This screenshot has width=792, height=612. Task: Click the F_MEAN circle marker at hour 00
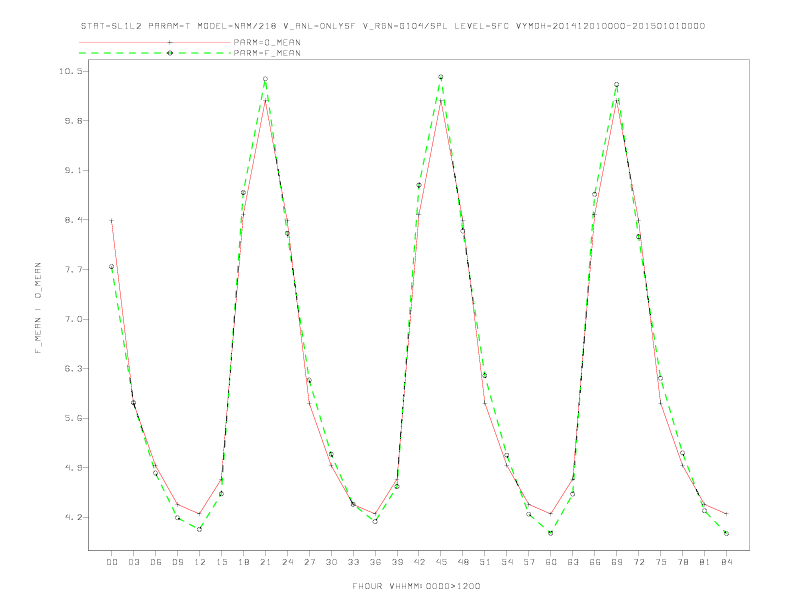click(x=112, y=267)
